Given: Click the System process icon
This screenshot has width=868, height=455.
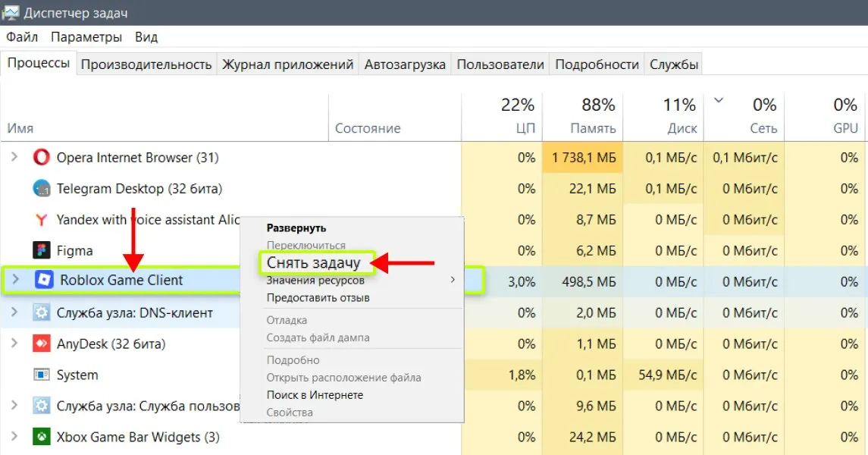Looking at the screenshot, I should coord(42,375).
